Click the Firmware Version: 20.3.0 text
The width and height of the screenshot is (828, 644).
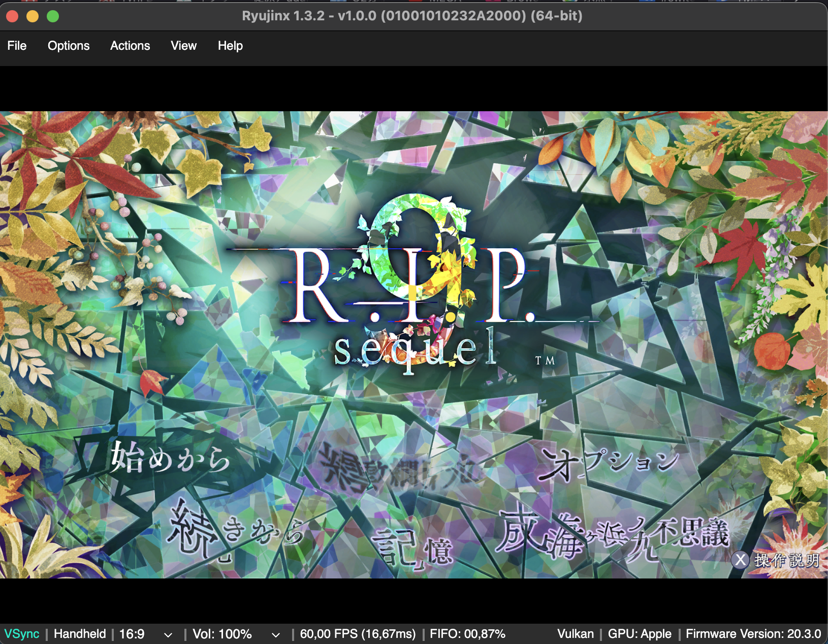click(x=753, y=634)
